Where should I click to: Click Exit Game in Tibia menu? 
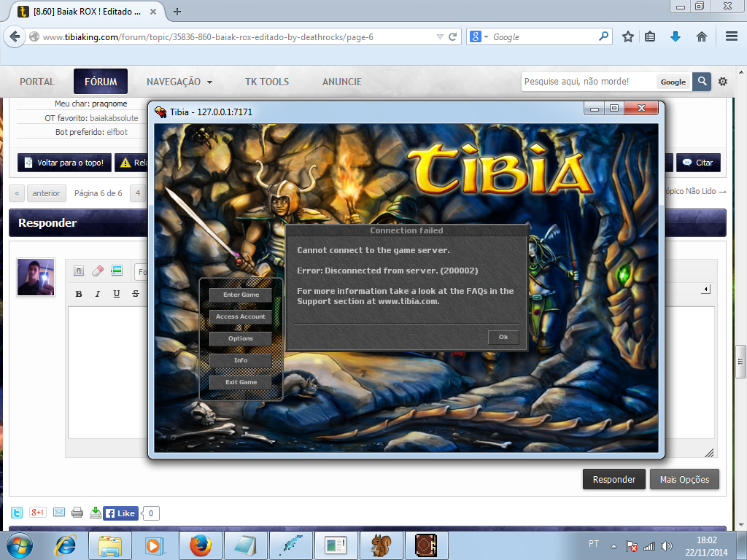tap(241, 382)
